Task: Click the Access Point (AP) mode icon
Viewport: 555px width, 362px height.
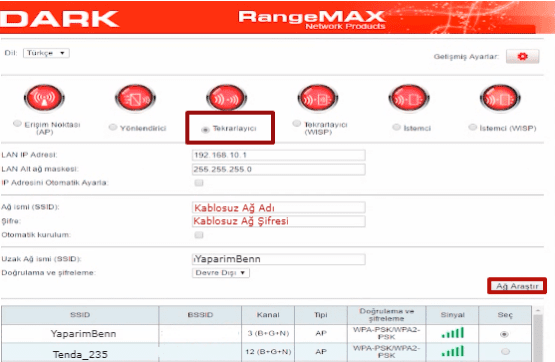Action: tap(44, 98)
